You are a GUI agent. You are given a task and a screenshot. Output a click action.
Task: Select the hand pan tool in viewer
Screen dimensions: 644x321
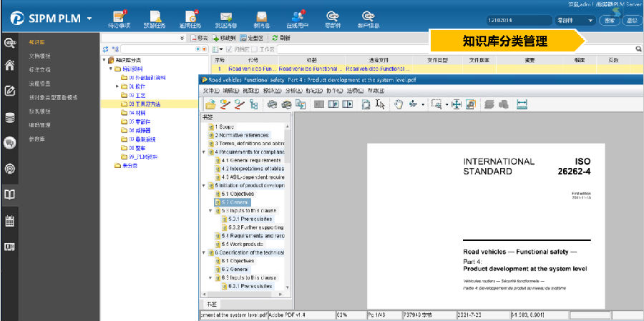[x=399, y=104]
